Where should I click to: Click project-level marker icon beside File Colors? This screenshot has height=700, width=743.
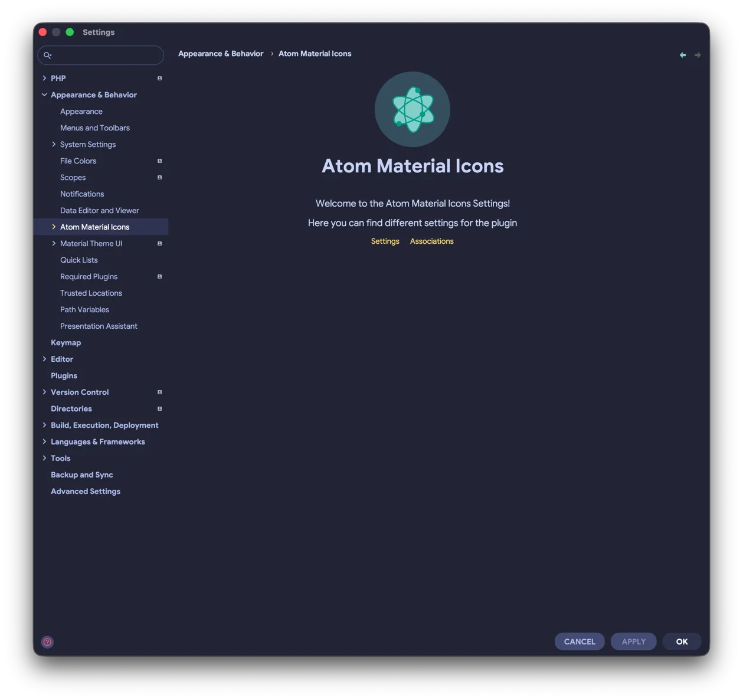(x=159, y=161)
